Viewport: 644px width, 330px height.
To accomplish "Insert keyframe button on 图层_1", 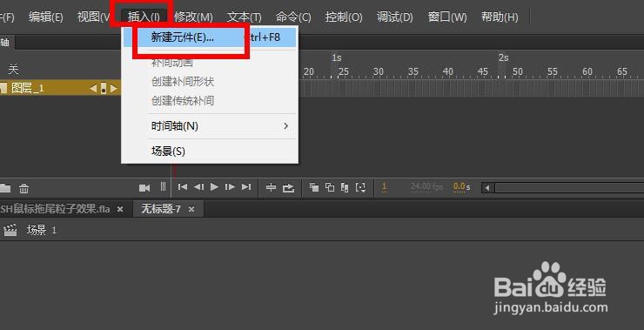I will click(x=104, y=88).
